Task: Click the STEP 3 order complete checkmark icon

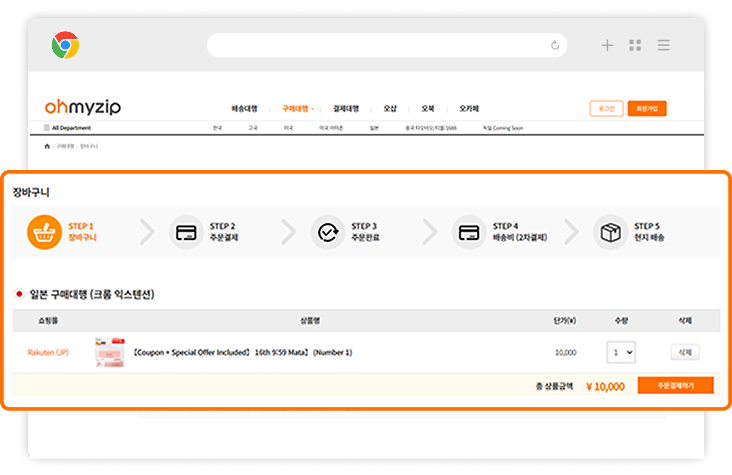Action: (327, 233)
